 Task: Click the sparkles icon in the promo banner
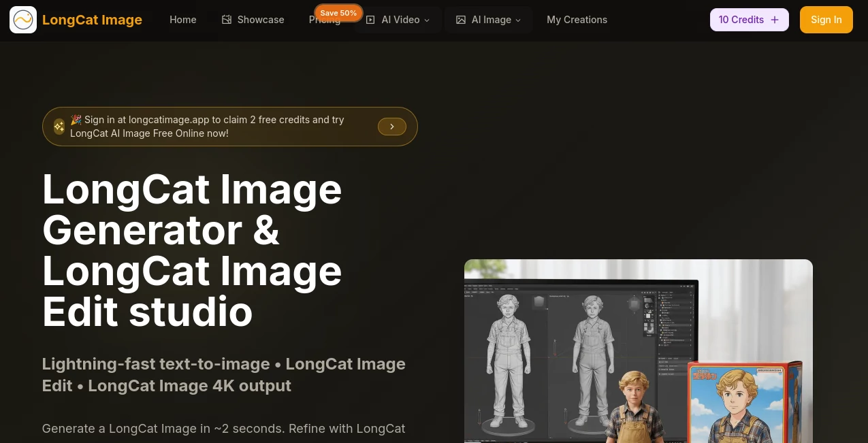click(x=59, y=127)
